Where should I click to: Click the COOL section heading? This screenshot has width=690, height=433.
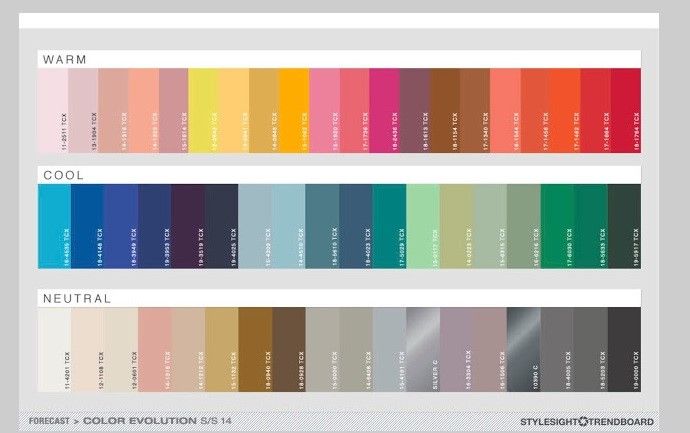click(x=63, y=175)
